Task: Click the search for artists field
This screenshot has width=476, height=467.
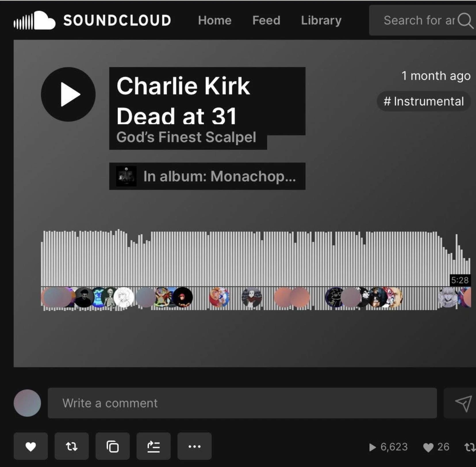Action: click(x=420, y=20)
